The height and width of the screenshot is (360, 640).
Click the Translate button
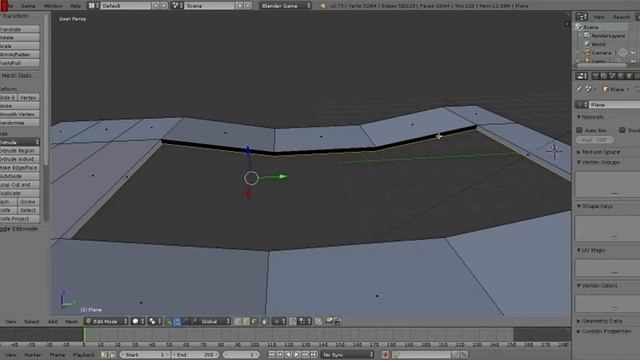[x=19, y=29]
